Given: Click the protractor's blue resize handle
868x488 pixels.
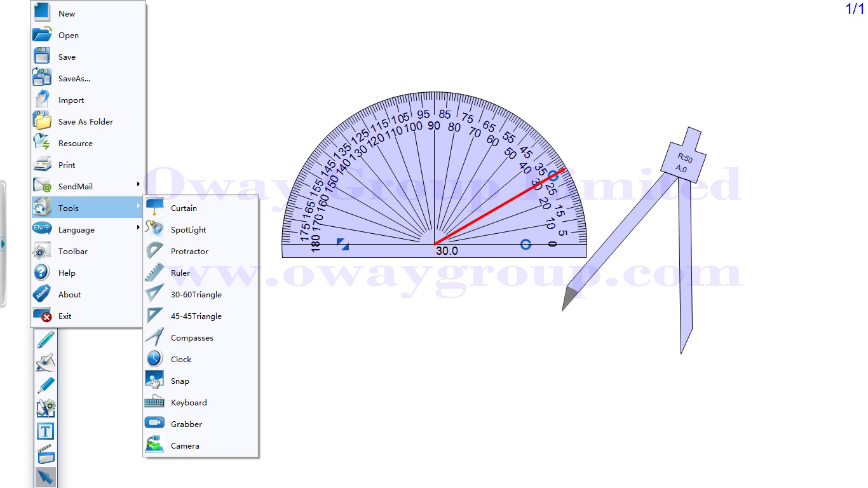Looking at the screenshot, I should click(343, 245).
